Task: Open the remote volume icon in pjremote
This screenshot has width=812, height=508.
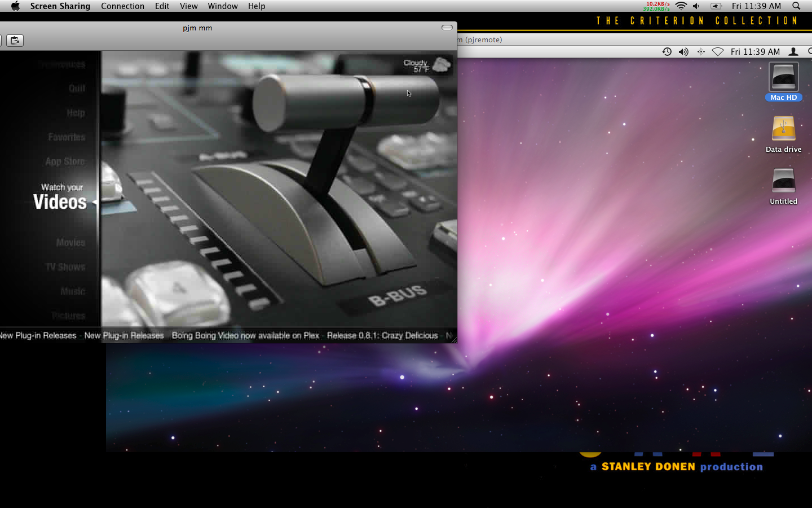Action: (683, 51)
